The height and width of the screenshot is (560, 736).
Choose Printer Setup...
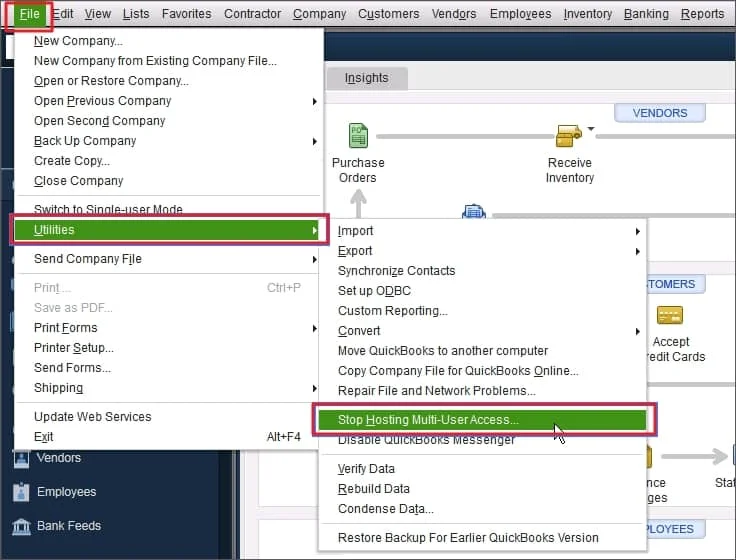pyautogui.click(x=169, y=348)
